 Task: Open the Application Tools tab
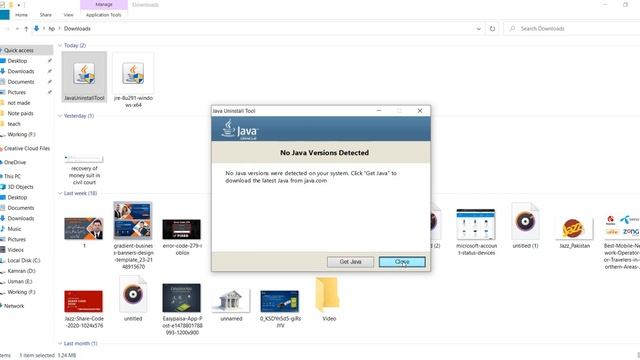pyautogui.click(x=104, y=15)
